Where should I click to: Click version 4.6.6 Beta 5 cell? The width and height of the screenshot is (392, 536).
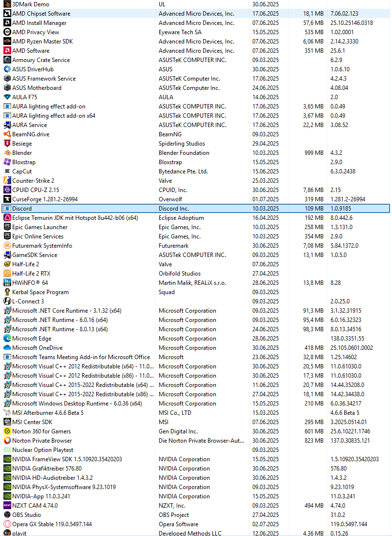[345, 412]
